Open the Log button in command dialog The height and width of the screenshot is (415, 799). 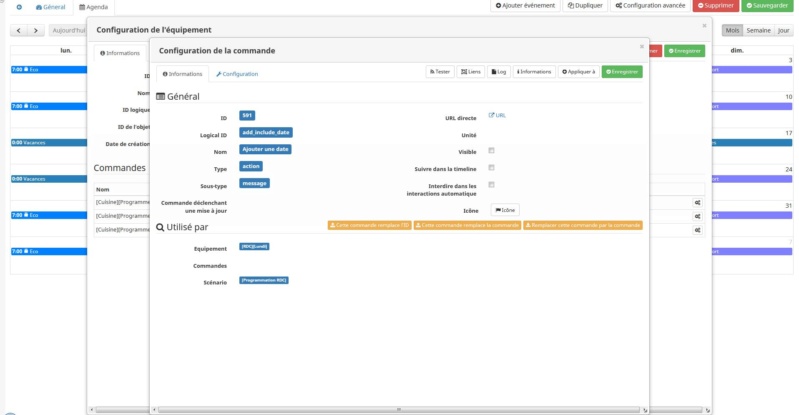pyautogui.click(x=499, y=72)
